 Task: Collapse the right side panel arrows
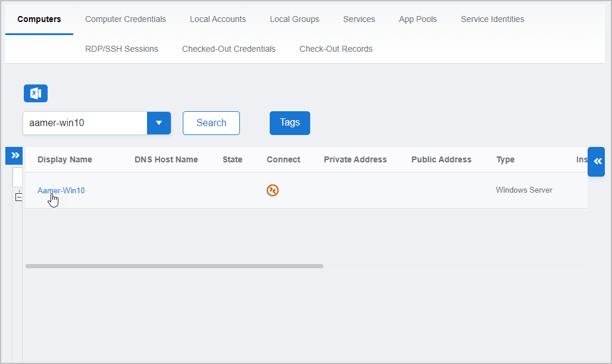coord(597,161)
